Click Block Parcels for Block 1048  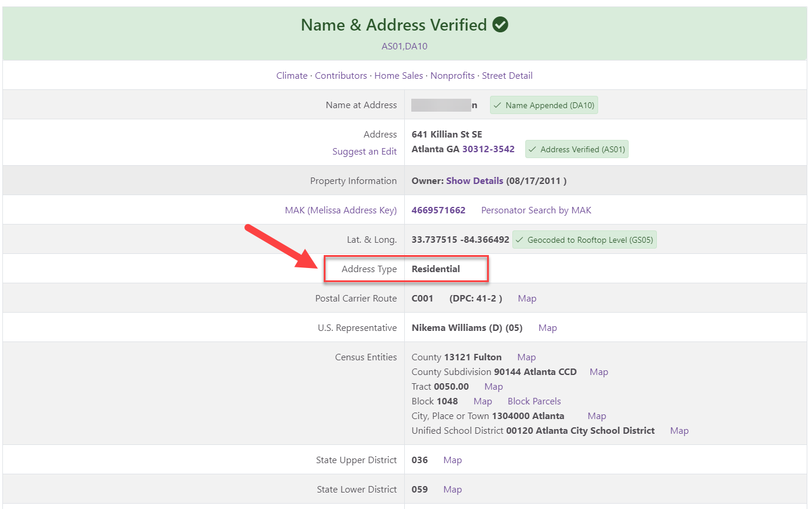(x=533, y=401)
